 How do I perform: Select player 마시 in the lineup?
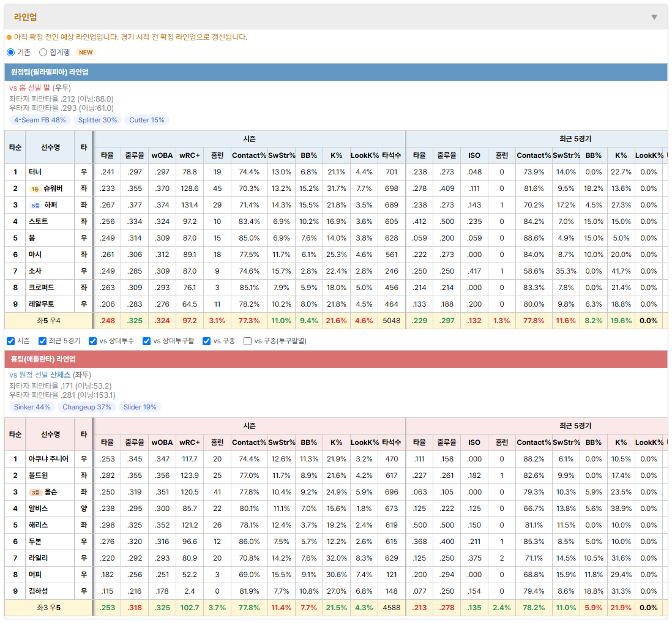[35, 255]
